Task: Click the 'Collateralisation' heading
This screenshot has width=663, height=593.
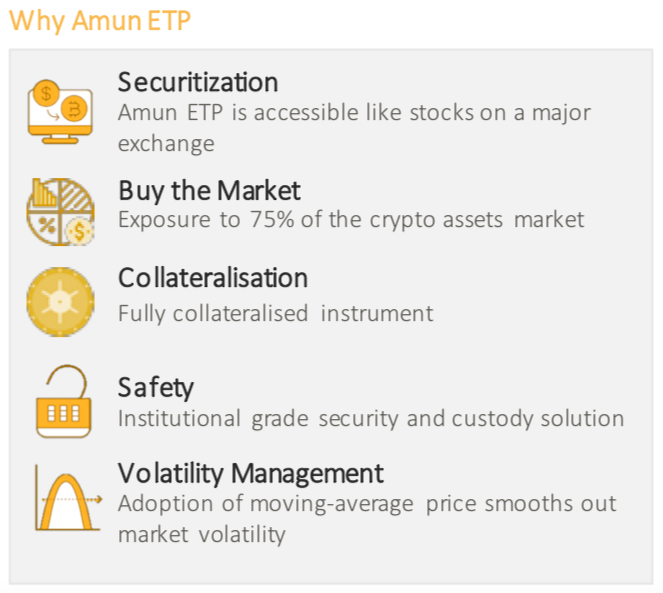Action: 213,278
